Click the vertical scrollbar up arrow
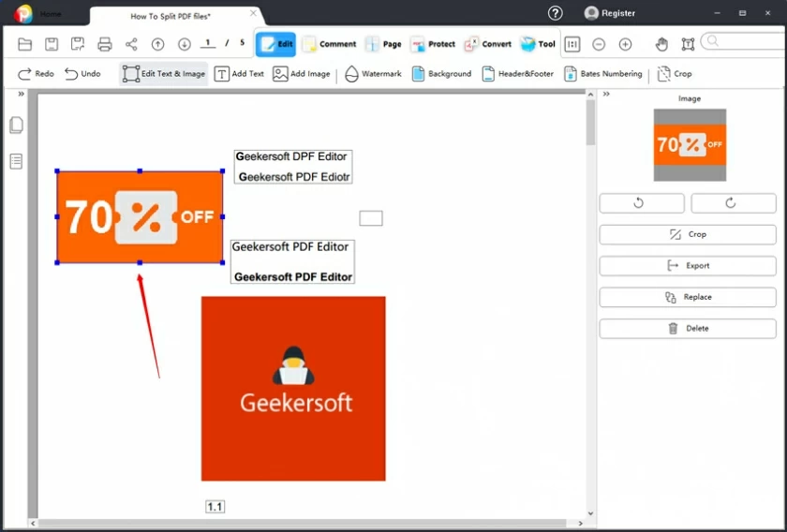787x532 pixels. pos(590,95)
